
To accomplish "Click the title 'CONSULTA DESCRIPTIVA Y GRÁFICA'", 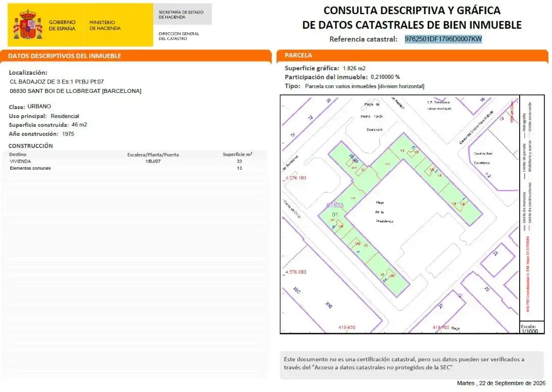I will click(x=412, y=11).
